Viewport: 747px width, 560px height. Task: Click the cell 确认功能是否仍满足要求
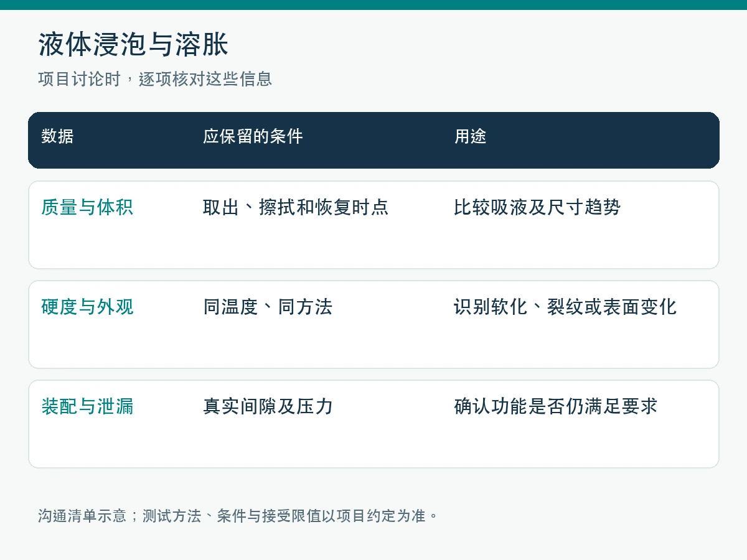coord(556,406)
